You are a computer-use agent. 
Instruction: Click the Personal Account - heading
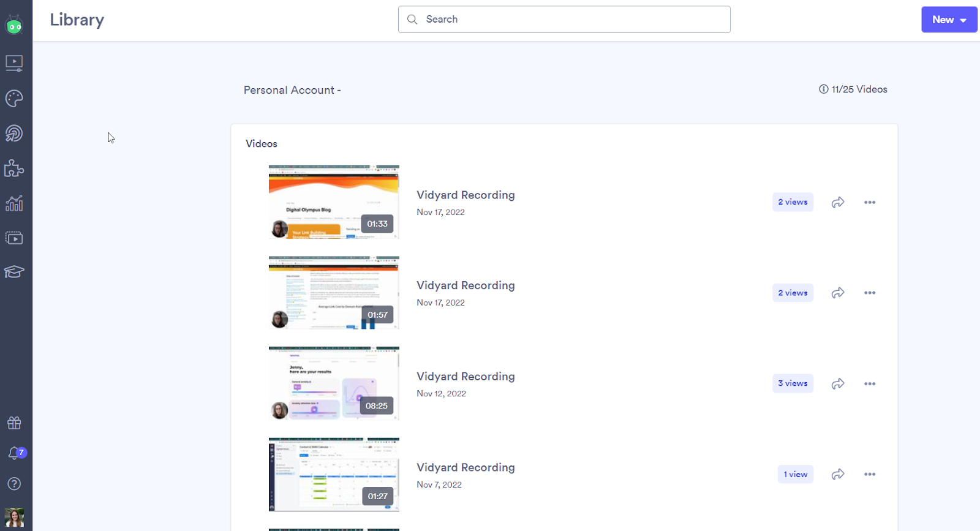pos(292,90)
